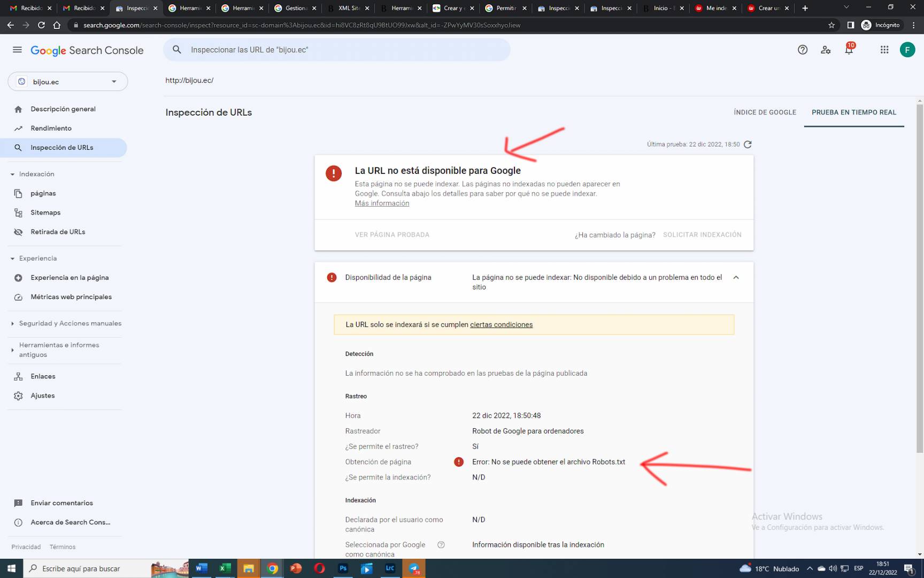Launch Excel from the taskbar
The height and width of the screenshot is (578, 924).
click(225, 568)
